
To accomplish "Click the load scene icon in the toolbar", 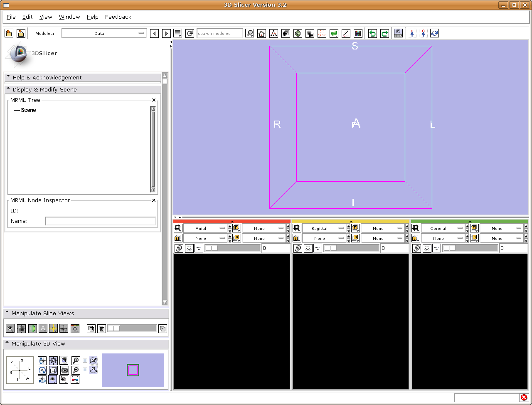I will pyautogui.click(x=9, y=33).
